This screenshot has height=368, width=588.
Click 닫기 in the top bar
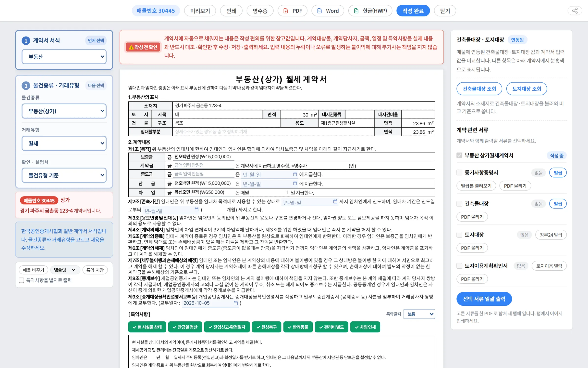tap(445, 11)
